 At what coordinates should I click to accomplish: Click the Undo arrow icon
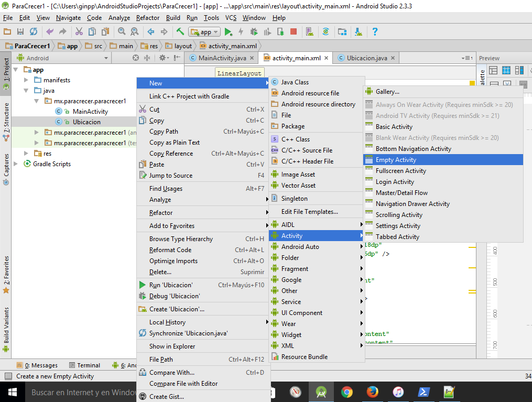50,32
